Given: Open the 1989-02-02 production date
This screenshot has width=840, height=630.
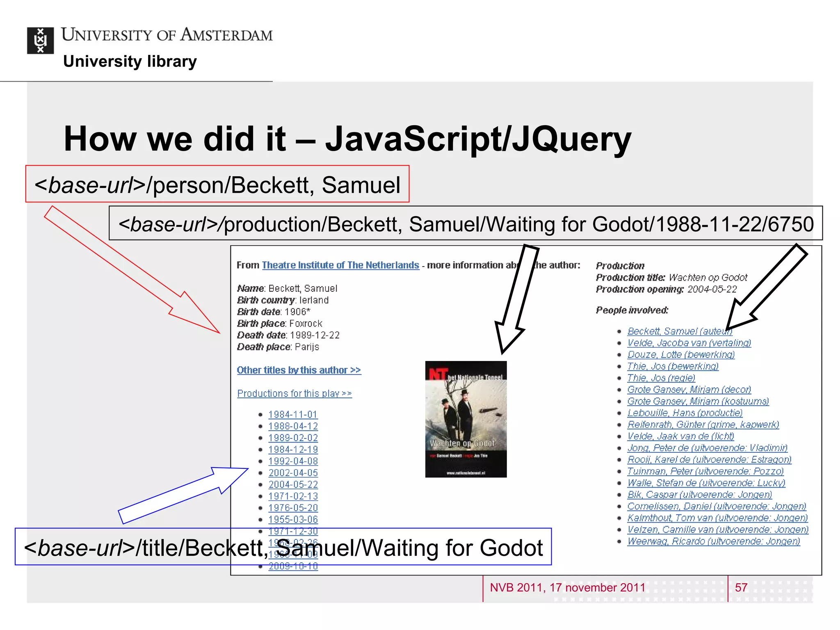Looking at the screenshot, I should 293,438.
